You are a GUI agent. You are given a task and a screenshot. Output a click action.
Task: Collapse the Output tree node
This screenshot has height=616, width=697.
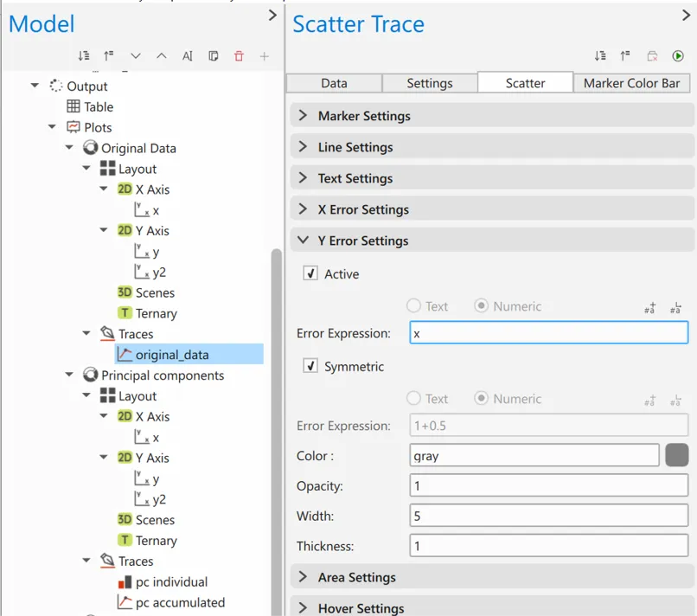pyautogui.click(x=35, y=86)
